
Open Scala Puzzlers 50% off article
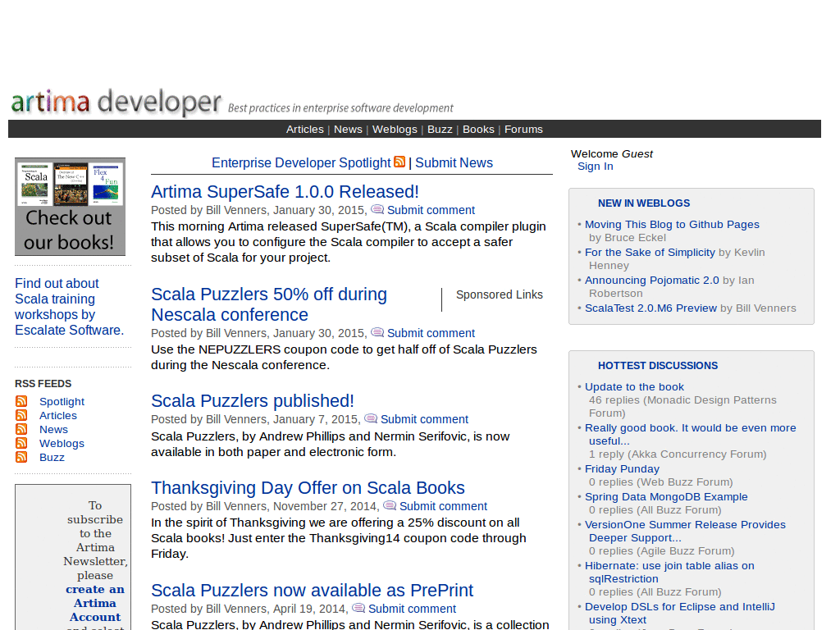pyautogui.click(x=269, y=304)
